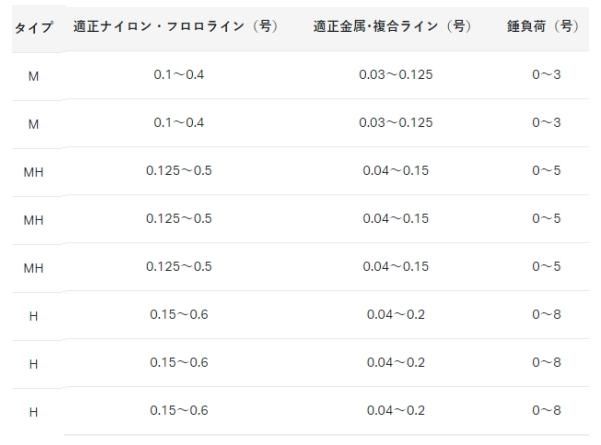The height and width of the screenshot is (445, 601).
Task: Click first row's 0.1～0.4 nylon value
Action: pos(179,74)
